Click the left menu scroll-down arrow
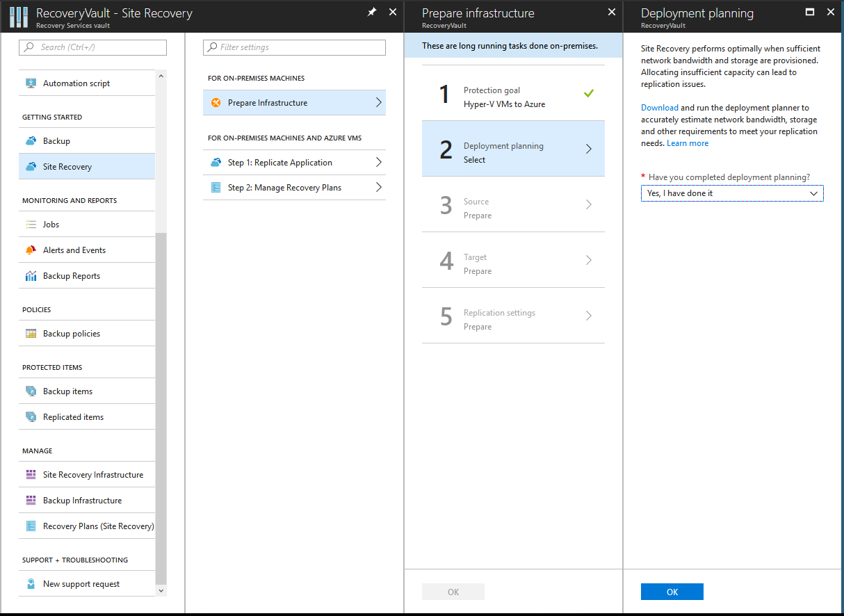 pyautogui.click(x=161, y=591)
